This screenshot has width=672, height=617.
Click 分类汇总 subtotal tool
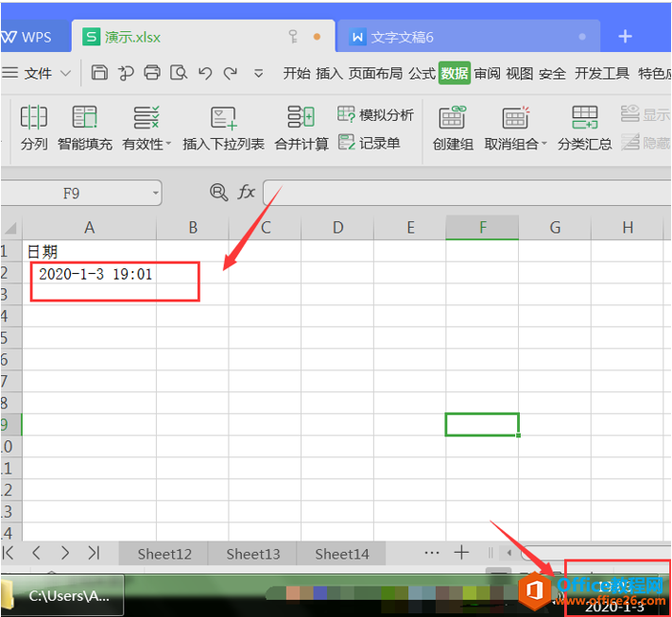click(x=584, y=129)
